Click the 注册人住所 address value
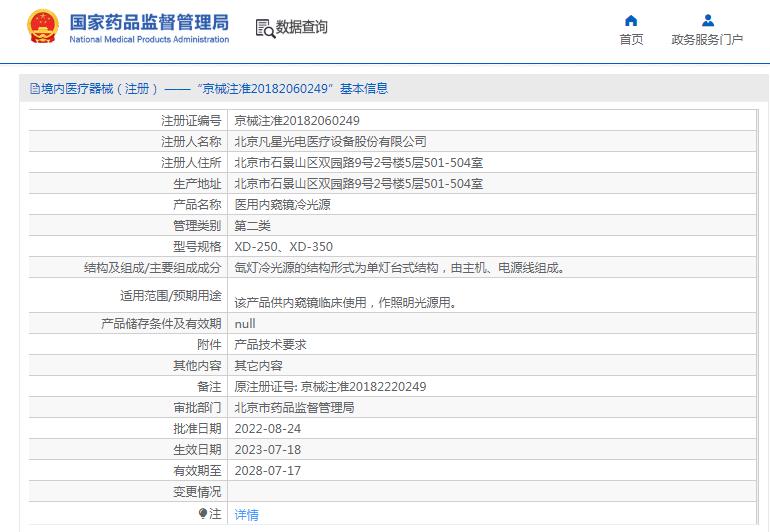 click(x=358, y=163)
